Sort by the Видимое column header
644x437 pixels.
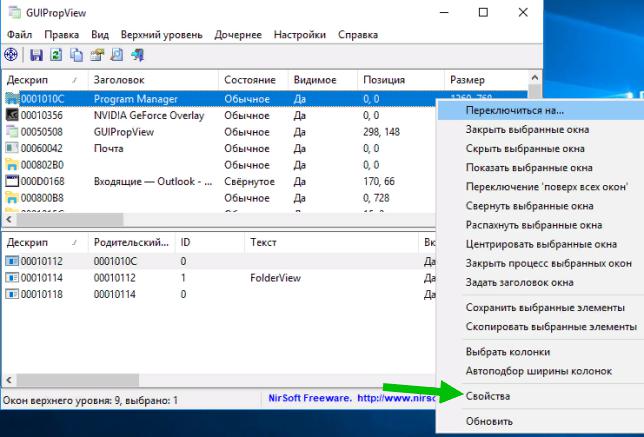(x=322, y=80)
